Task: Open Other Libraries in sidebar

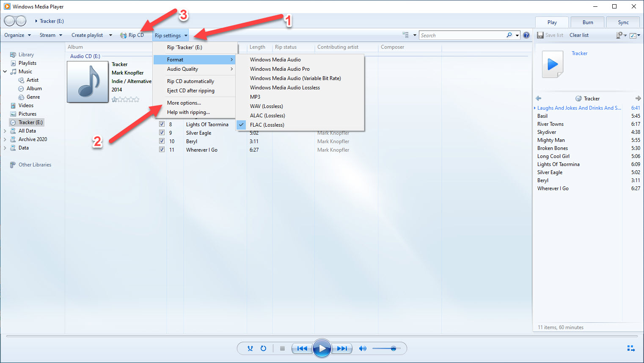Action: tap(30, 165)
